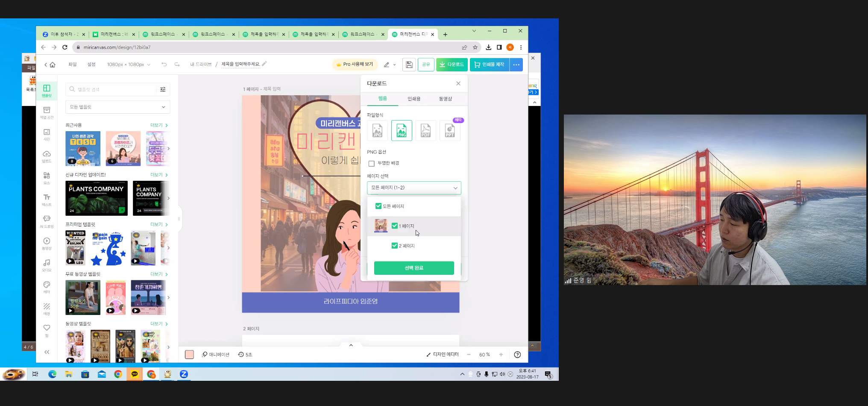The height and width of the screenshot is (406, 868).
Task: Expand 최근사용 templates with right arrow
Action: [x=168, y=149]
